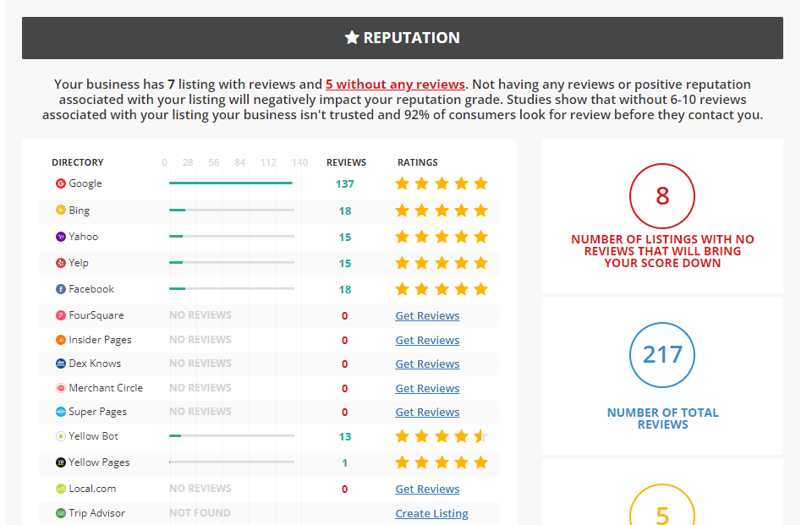Image resolution: width=812 pixels, height=525 pixels.
Task: Click the Yahoo directory icon
Action: (61, 237)
